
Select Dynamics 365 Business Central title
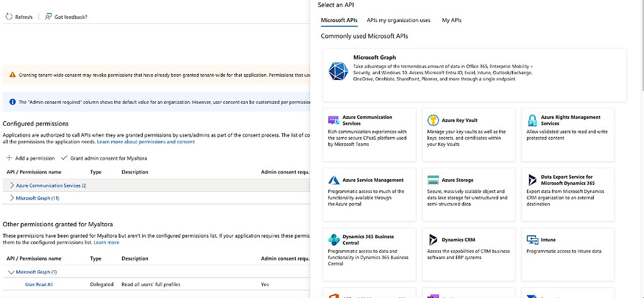[x=368, y=240]
